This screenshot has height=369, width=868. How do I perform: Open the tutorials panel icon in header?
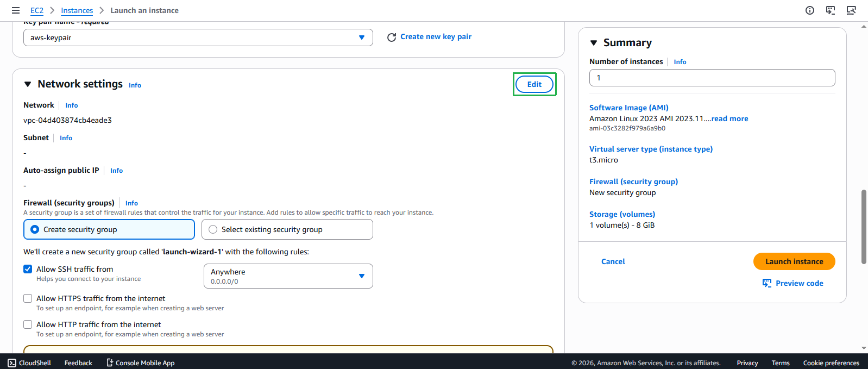point(831,10)
